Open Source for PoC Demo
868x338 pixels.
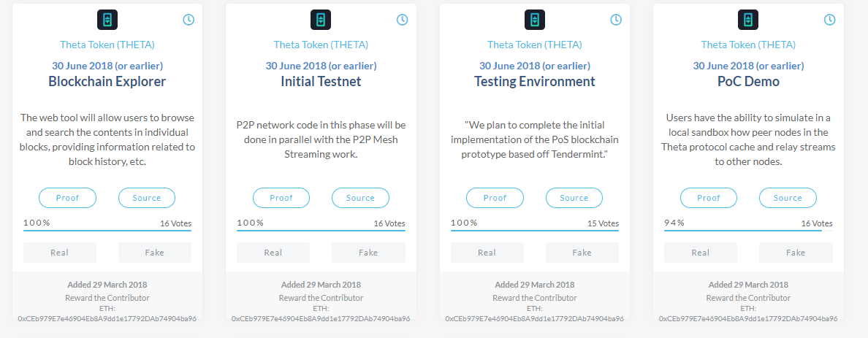coord(788,198)
